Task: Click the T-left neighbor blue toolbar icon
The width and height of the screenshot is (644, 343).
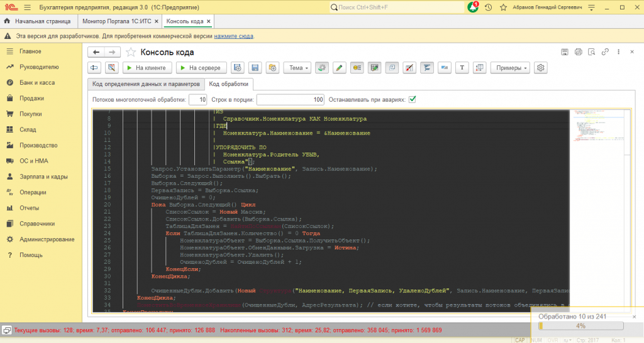Action: (x=445, y=68)
